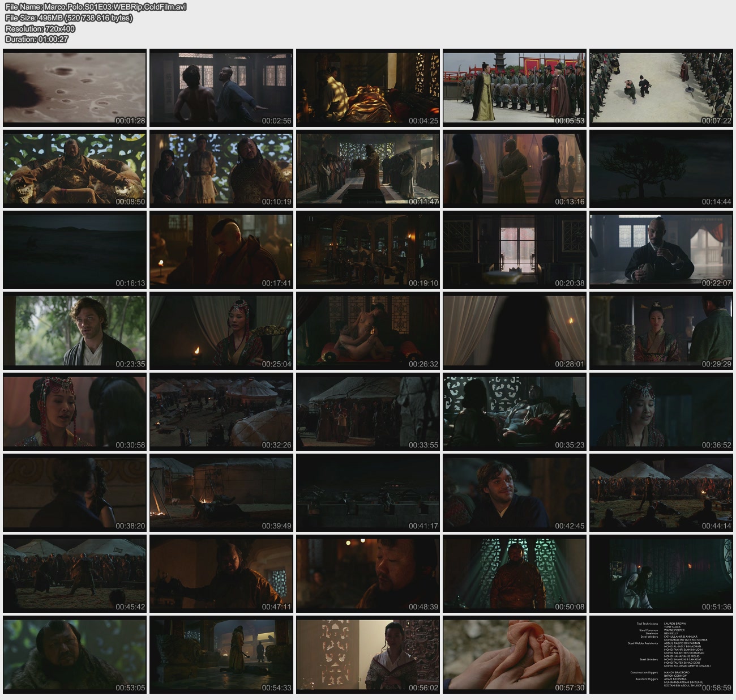This screenshot has height=700, width=736.
Task: Click the tree silhouette frame at 00:14:44
Action: click(661, 169)
